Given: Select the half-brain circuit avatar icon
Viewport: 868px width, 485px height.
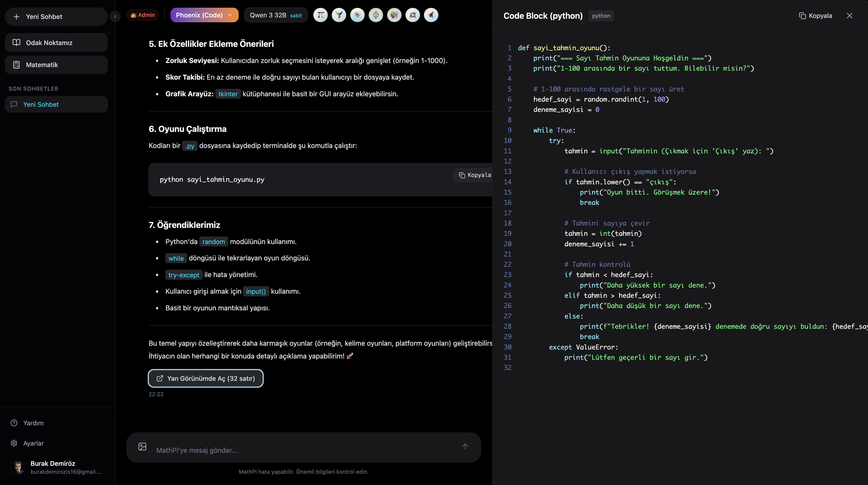Looking at the screenshot, I should [x=394, y=15].
